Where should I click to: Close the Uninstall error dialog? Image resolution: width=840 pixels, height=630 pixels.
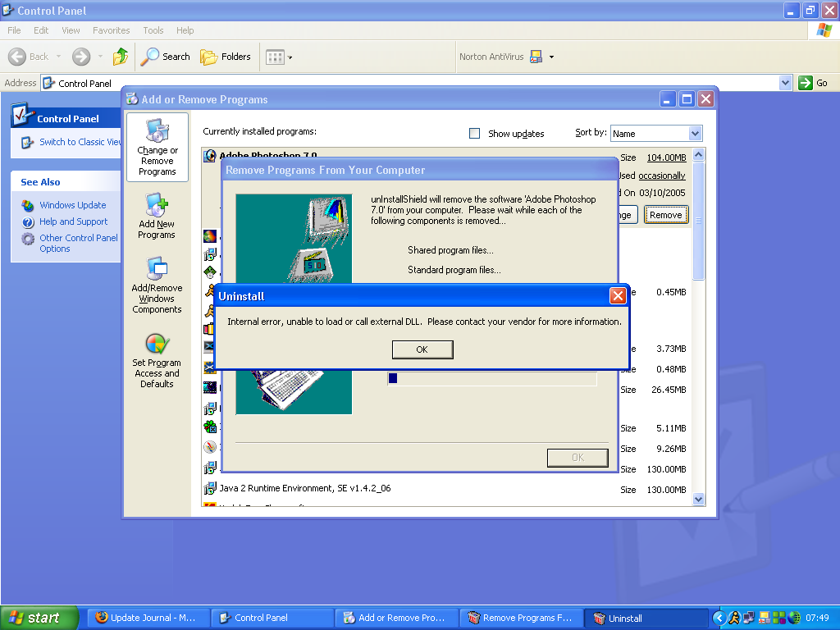point(618,295)
